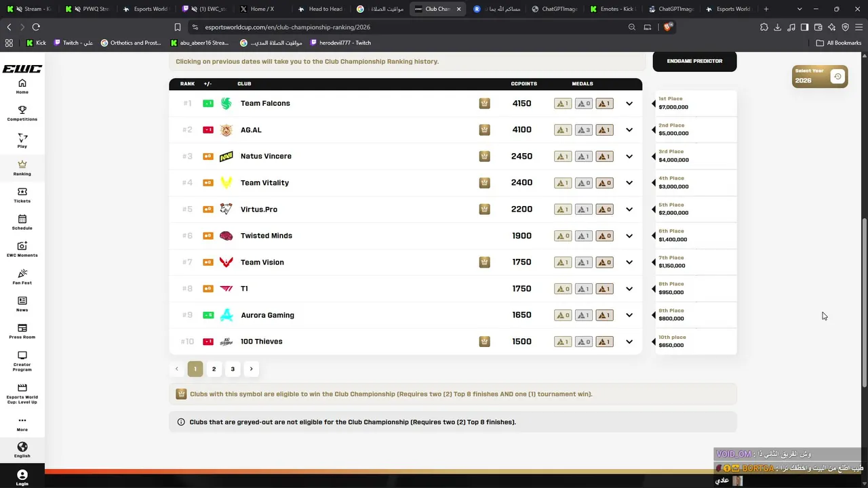Click the More ellipsis in sidebar
Viewport: 868px width, 488px height.
pyautogui.click(x=22, y=424)
